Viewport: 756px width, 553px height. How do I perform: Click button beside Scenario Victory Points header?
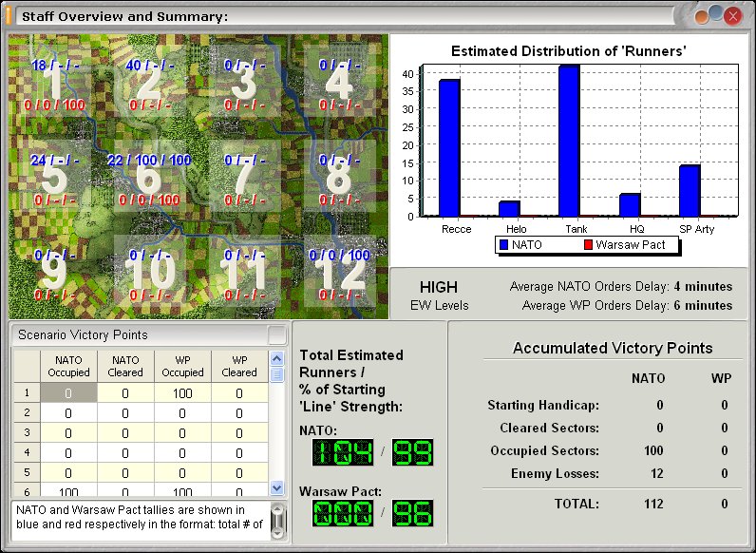click(276, 334)
